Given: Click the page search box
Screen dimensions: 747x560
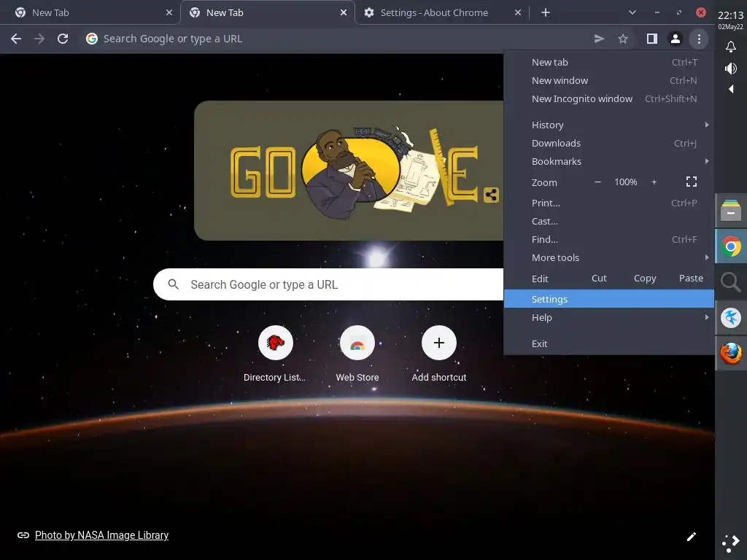Looking at the screenshot, I should [329, 284].
